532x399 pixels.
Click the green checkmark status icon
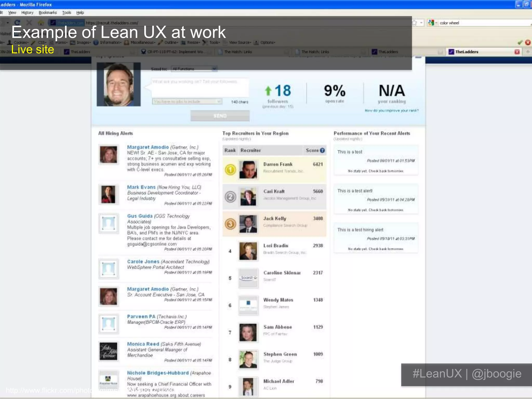tap(520, 42)
